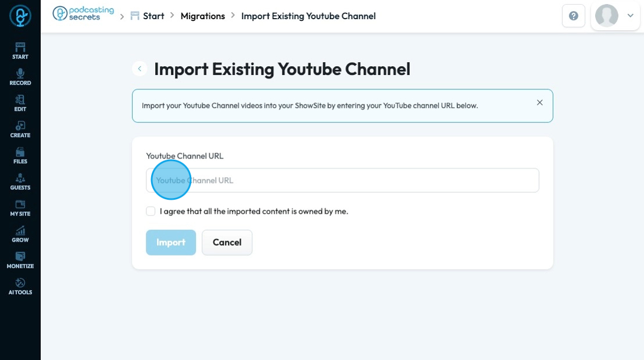The width and height of the screenshot is (644, 360).
Task: Go to Start in the breadcrumb
Action: click(x=153, y=16)
